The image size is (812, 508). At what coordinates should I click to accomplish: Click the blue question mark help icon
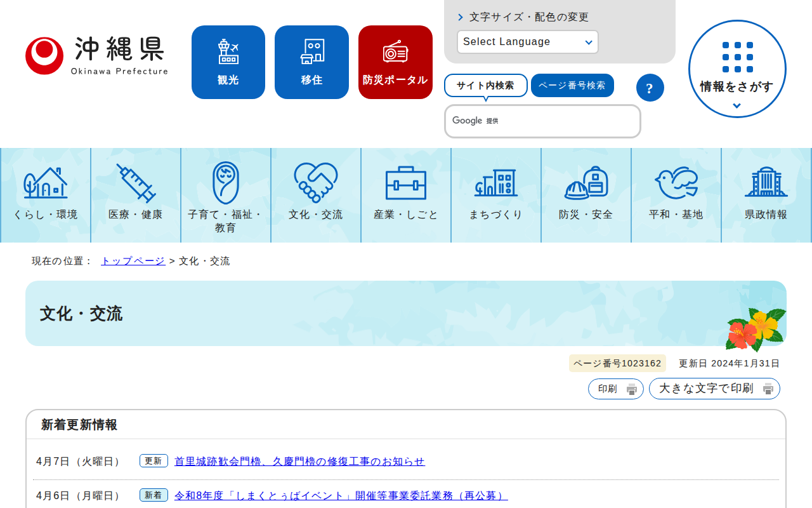point(650,88)
